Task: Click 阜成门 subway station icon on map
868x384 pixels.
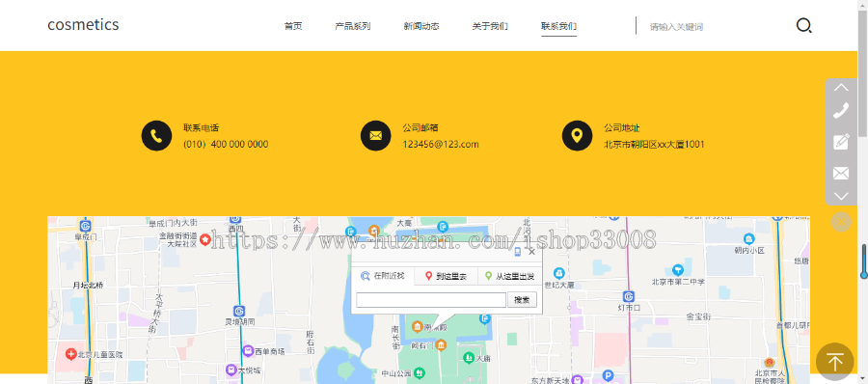Action: coord(85,226)
